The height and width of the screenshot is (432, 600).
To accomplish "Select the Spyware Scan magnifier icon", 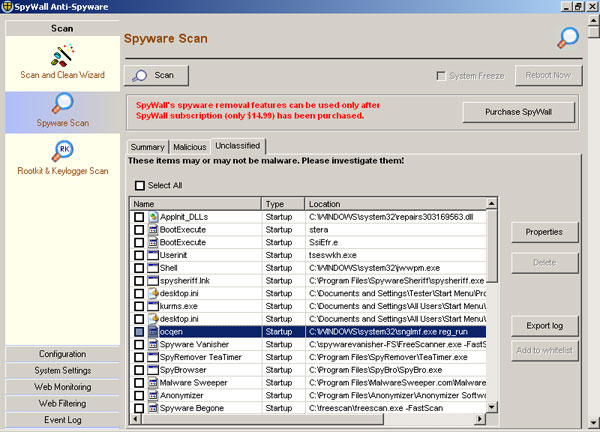I will [x=62, y=103].
